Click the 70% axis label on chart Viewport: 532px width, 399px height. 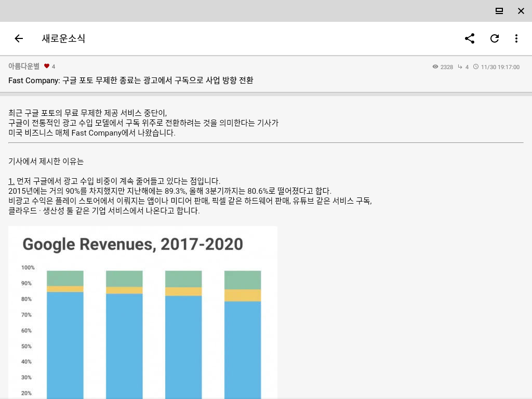(26, 314)
